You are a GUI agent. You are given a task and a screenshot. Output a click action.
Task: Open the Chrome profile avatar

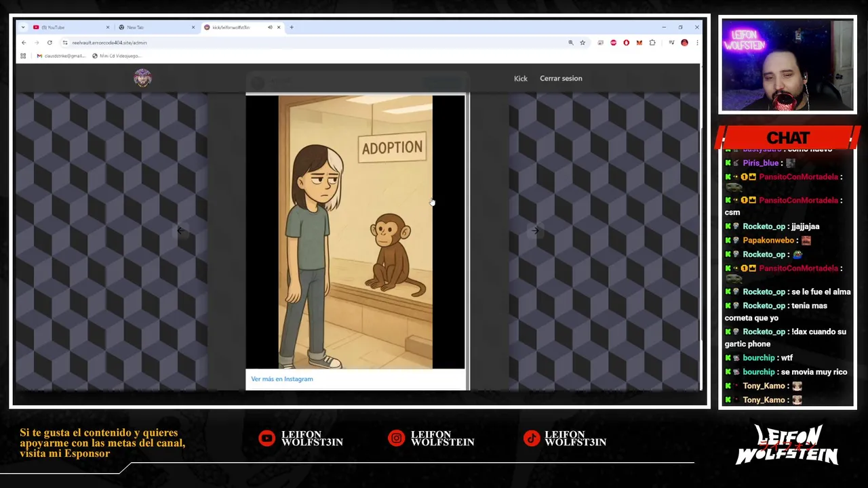684,43
